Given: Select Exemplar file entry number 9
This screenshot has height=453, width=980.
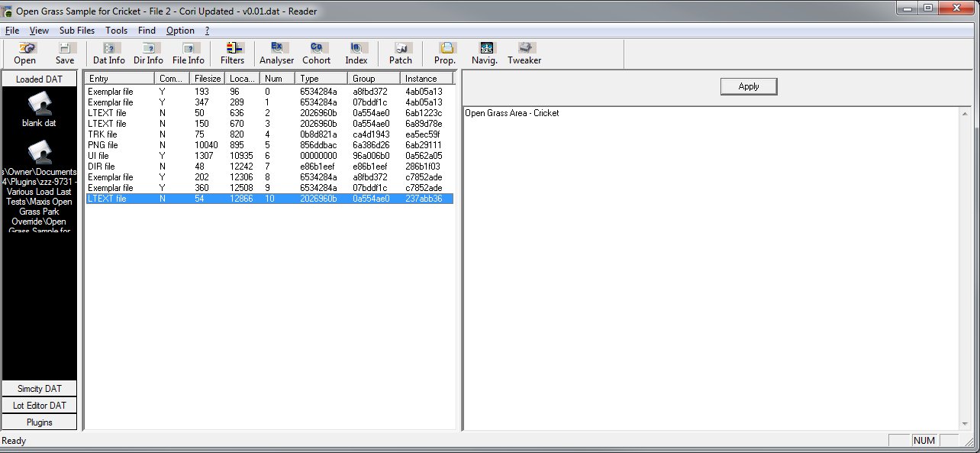Looking at the screenshot, I should point(269,188).
